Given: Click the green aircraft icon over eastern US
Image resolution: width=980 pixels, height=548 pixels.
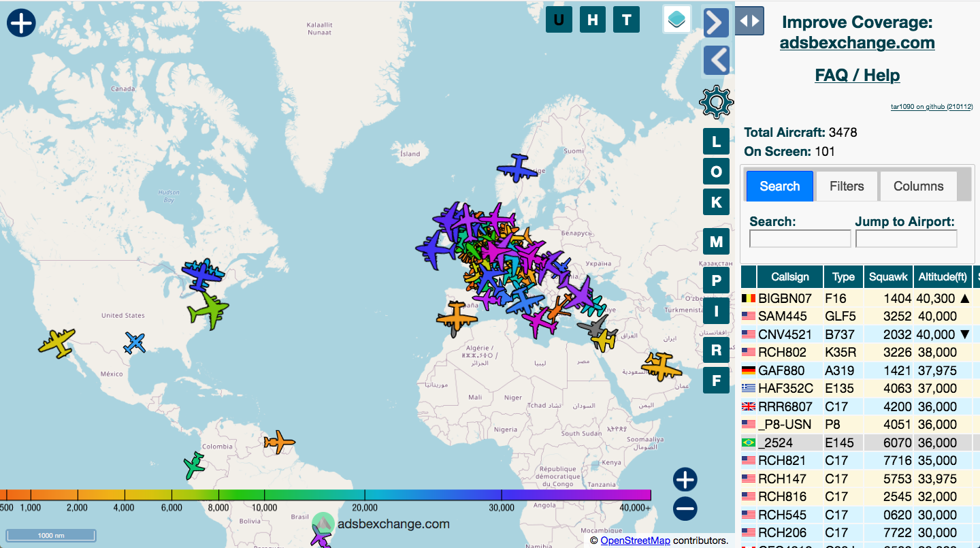Looking at the screenshot, I should point(208,311).
